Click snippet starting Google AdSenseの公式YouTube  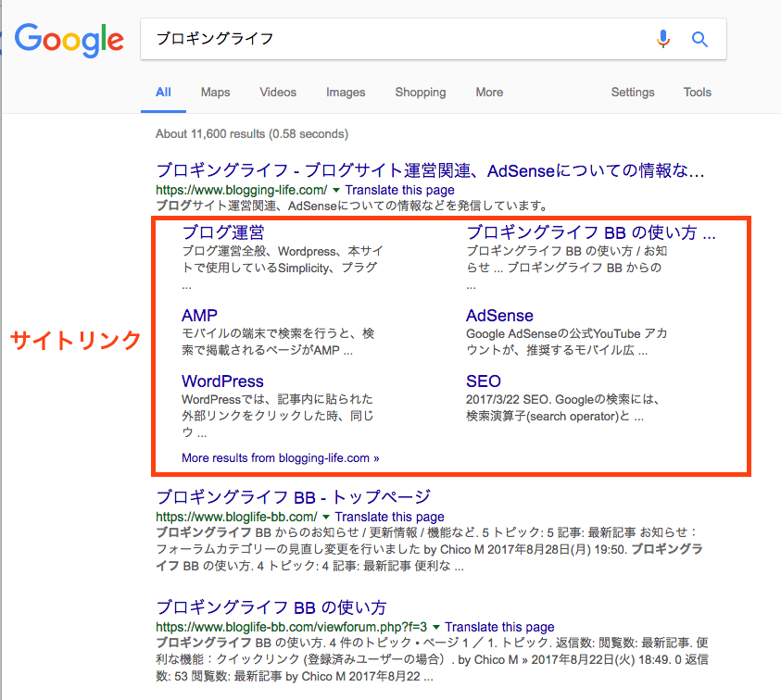point(566,342)
